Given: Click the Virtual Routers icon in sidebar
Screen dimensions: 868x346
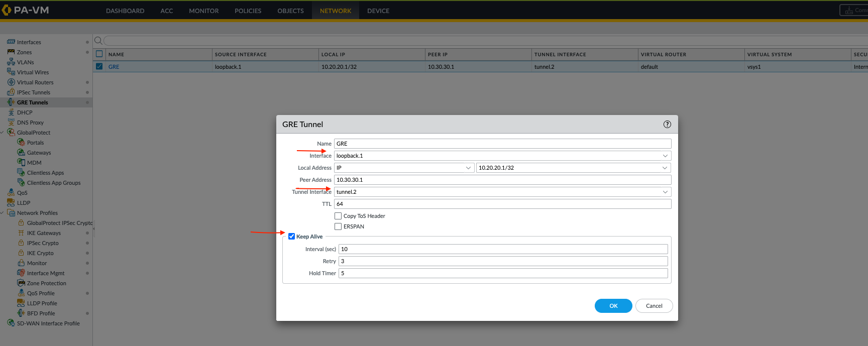Looking at the screenshot, I should tap(11, 82).
